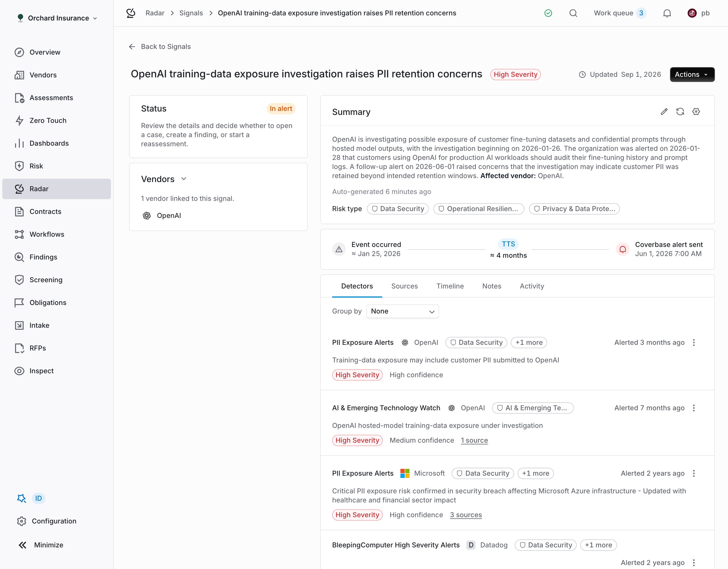Image resolution: width=728 pixels, height=569 pixels.
Task: Click the Zero Touch lightning icon
Action: 19,120
